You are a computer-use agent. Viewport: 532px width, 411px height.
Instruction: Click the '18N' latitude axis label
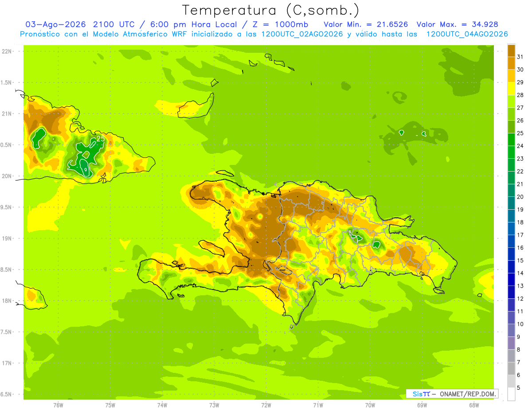pyautogui.click(x=6, y=301)
